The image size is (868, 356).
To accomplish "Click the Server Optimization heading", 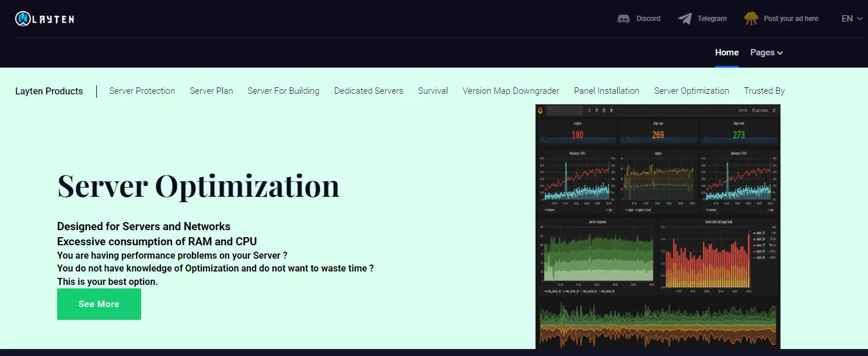I will (198, 186).
